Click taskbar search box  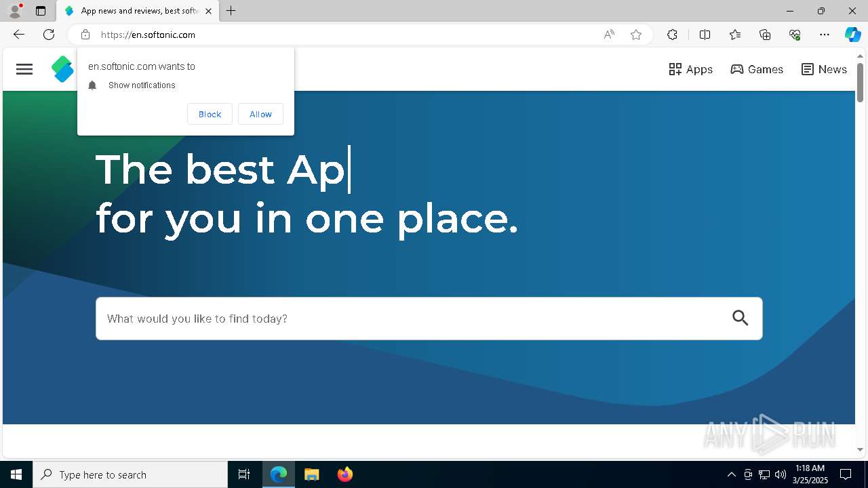[x=130, y=474]
